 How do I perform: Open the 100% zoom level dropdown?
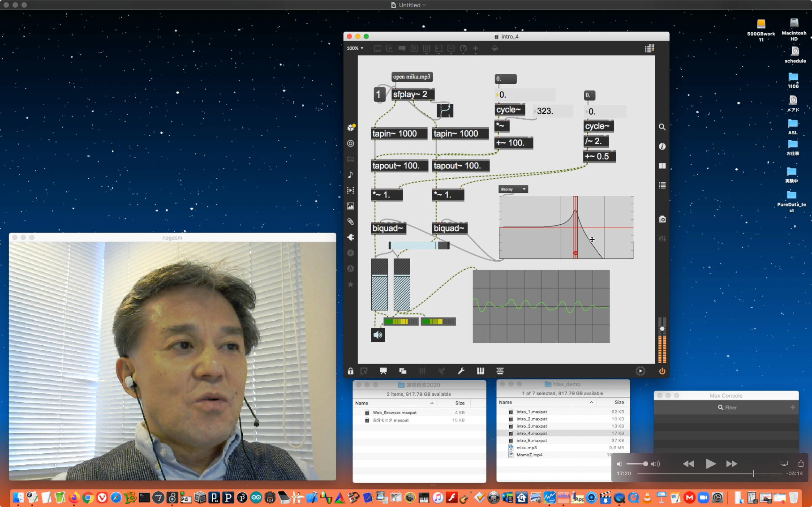point(355,48)
